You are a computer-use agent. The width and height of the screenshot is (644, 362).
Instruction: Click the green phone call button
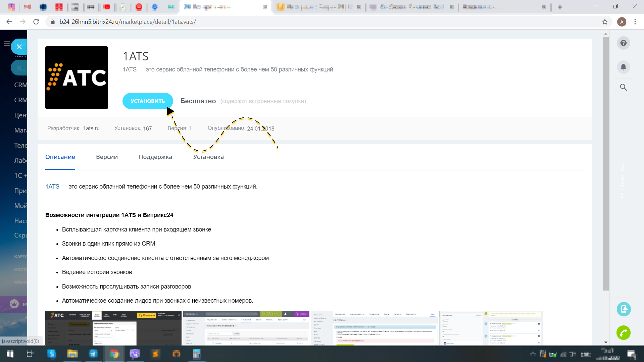point(623,333)
